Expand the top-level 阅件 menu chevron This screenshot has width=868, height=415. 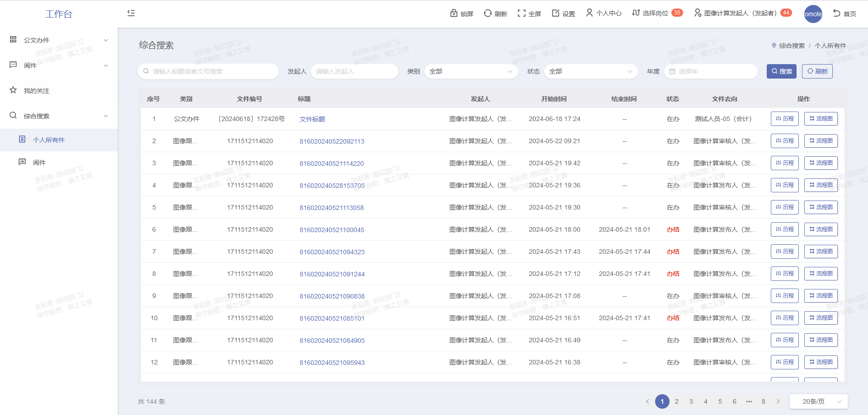tap(106, 65)
